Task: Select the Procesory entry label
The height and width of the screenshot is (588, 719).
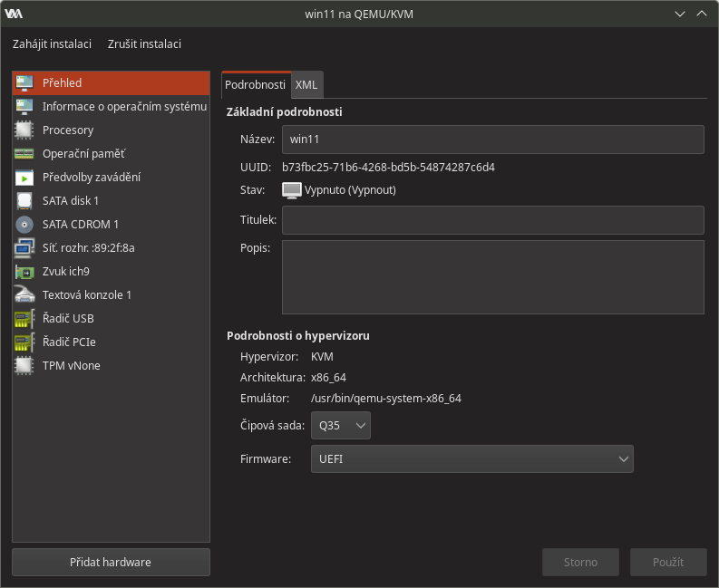Action: 68,130
